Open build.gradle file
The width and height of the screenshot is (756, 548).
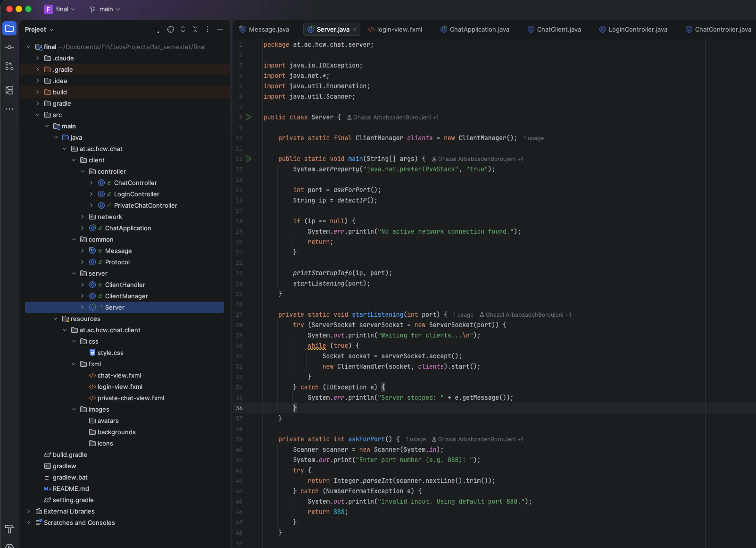click(x=70, y=455)
